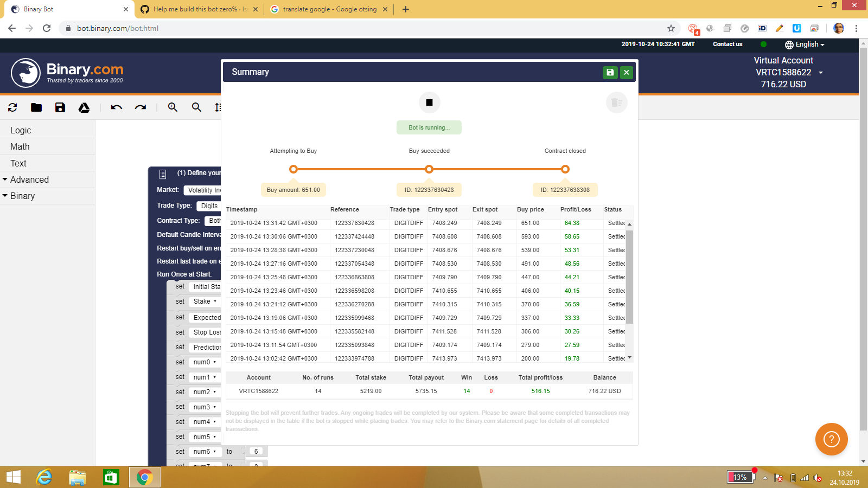868x488 pixels.
Task: Stop the running bot
Action: (x=429, y=102)
